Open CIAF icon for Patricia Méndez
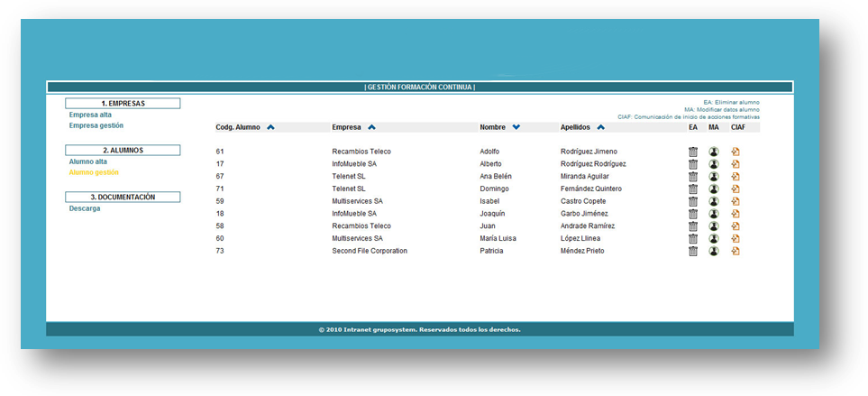This screenshot has height=396, width=868. 736,252
